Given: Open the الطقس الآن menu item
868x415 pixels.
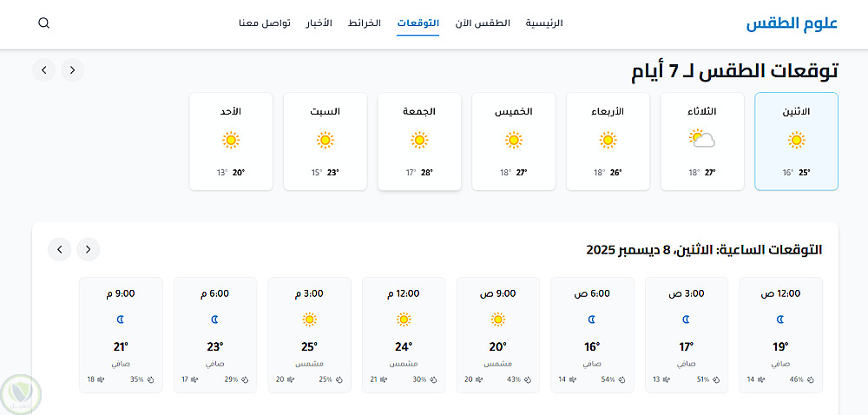Looking at the screenshot, I should pos(483,23).
